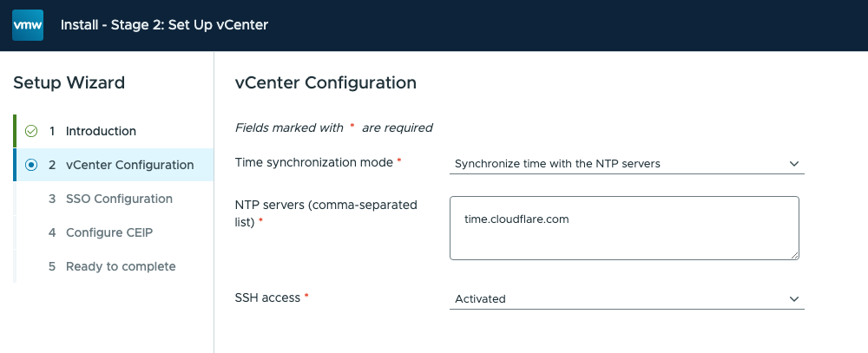The height and width of the screenshot is (353, 868).
Task: Click the vmw logo icon
Action: (28, 25)
